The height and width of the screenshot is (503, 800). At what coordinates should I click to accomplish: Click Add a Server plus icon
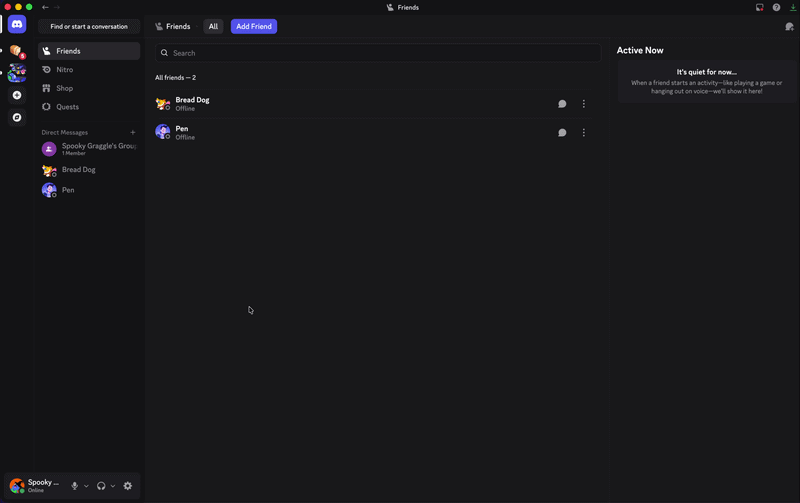[17, 95]
